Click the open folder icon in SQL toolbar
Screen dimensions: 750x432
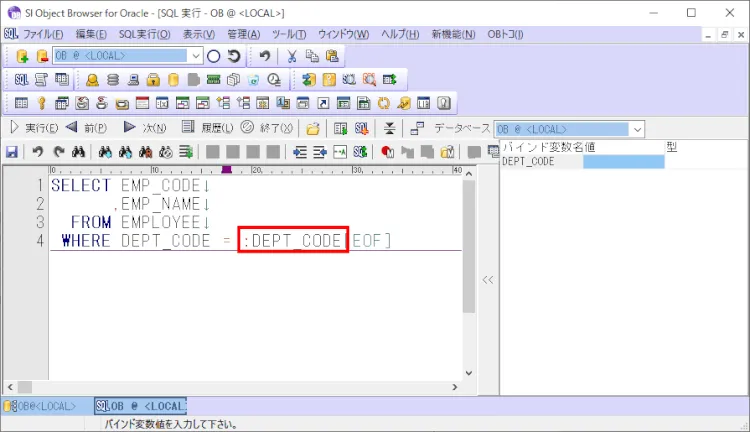point(313,128)
